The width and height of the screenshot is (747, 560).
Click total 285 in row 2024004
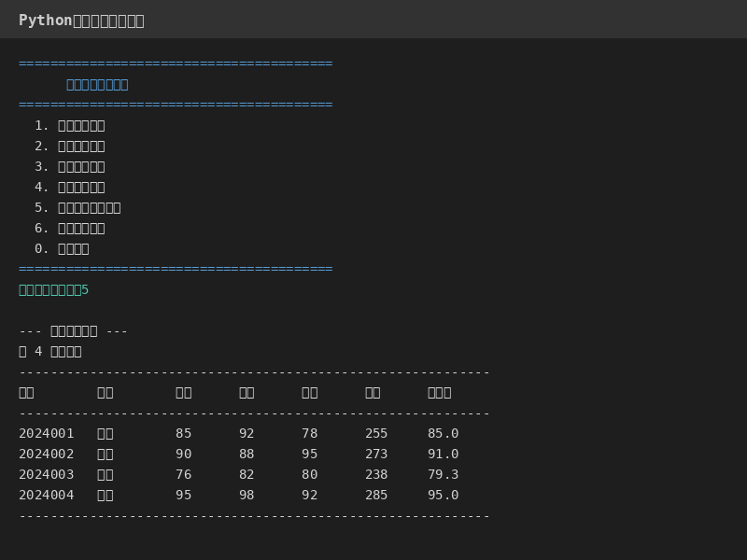coord(376,495)
